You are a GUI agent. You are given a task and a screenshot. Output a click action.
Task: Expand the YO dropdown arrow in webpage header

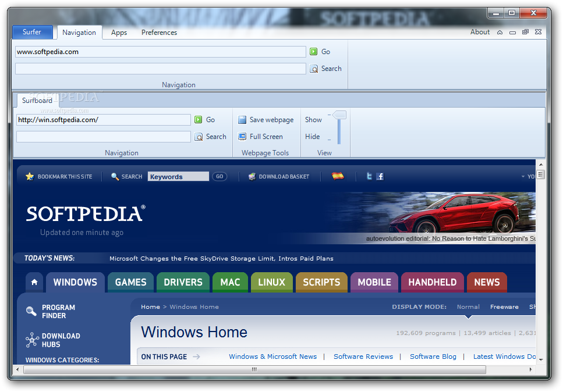pos(523,176)
